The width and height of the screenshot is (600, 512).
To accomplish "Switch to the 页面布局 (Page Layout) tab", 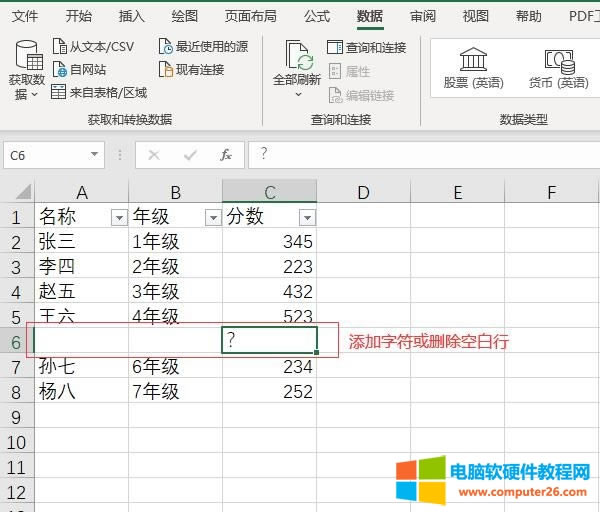I will [251, 16].
